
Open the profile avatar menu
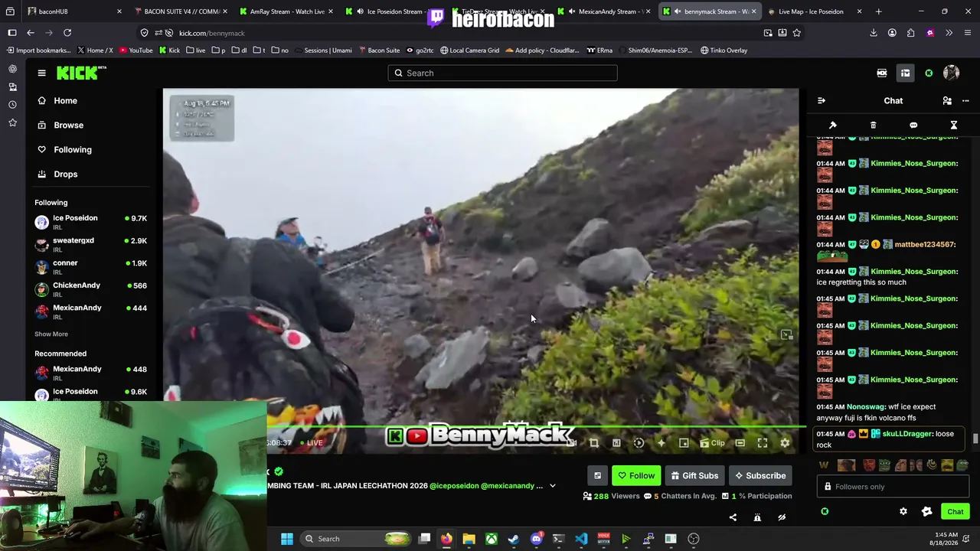coord(951,73)
